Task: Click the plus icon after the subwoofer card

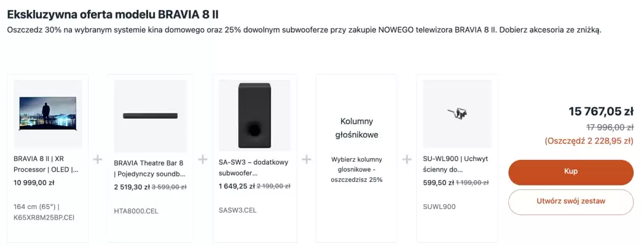Action: [307, 160]
